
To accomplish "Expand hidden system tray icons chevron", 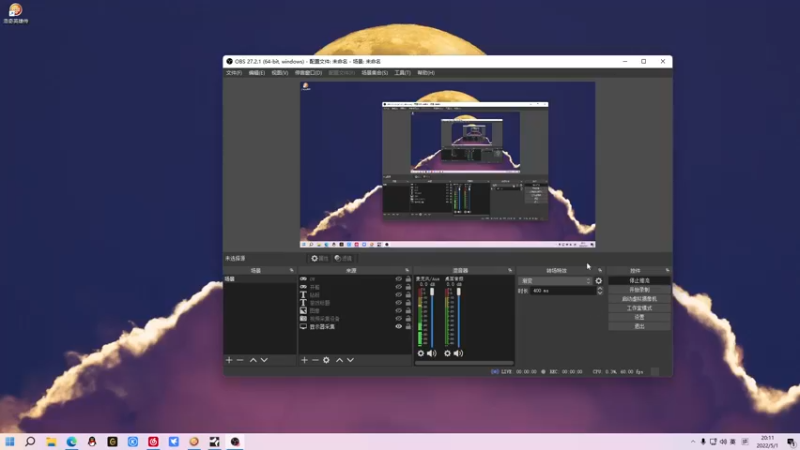I will pos(693,442).
